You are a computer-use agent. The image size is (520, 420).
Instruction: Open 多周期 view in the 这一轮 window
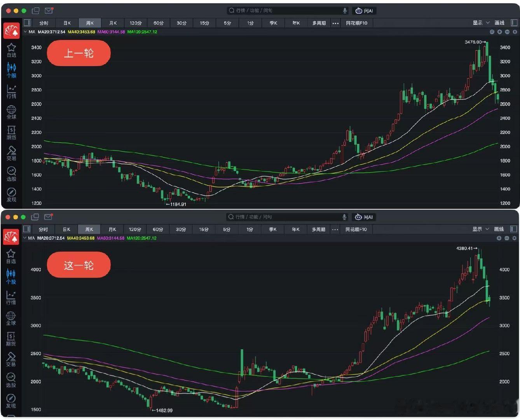click(319, 229)
